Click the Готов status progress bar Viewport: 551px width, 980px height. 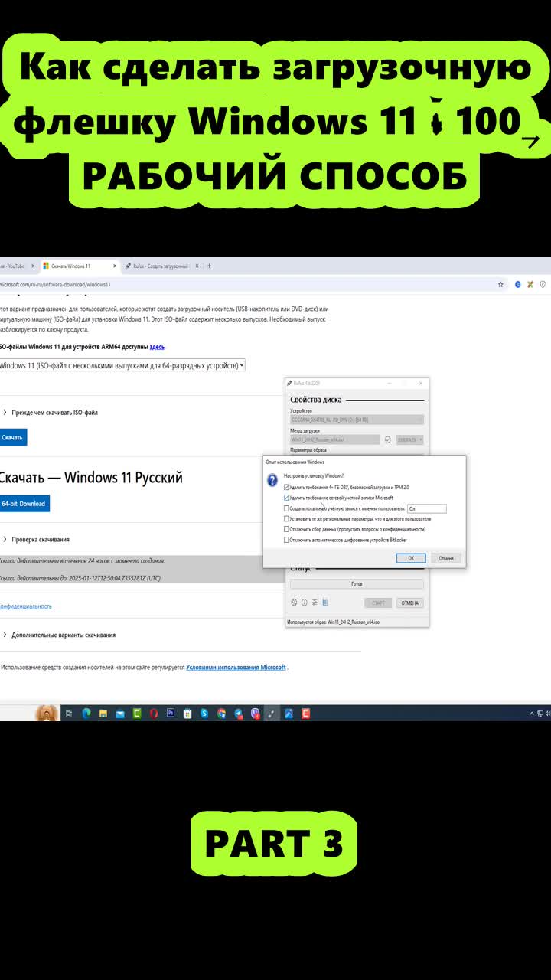357,583
